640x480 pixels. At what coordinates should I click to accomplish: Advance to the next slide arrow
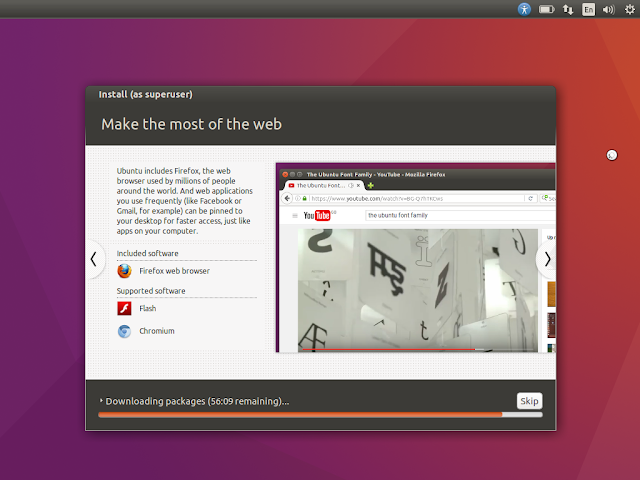[x=547, y=259]
